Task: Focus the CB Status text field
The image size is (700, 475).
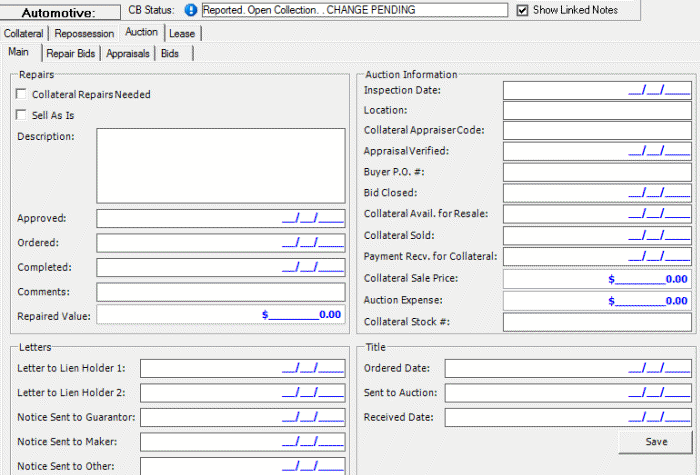Action: pos(355,10)
